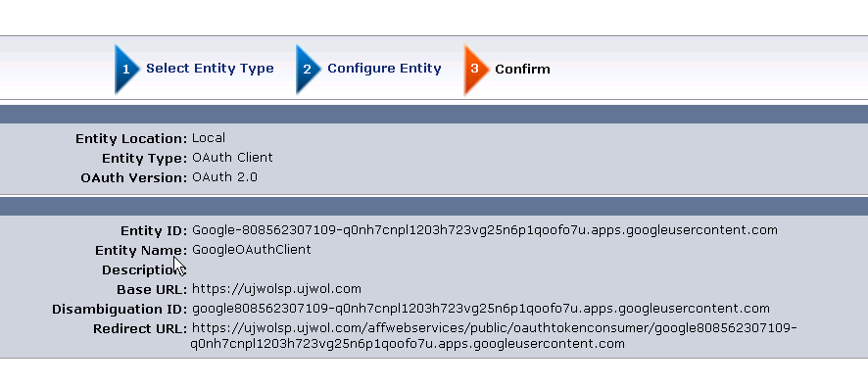
Task: Click the Disambiguation ID value text
Action: tap(480, 309)
